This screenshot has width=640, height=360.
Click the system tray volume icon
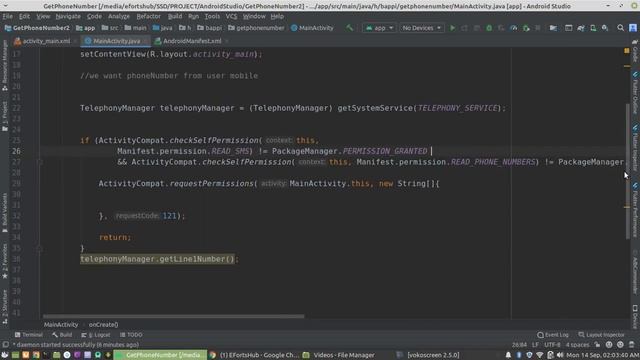point(560,355)
